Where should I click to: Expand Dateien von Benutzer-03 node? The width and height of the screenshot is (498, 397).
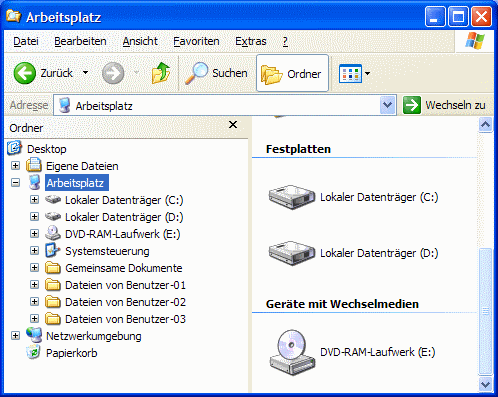point(34,319)
